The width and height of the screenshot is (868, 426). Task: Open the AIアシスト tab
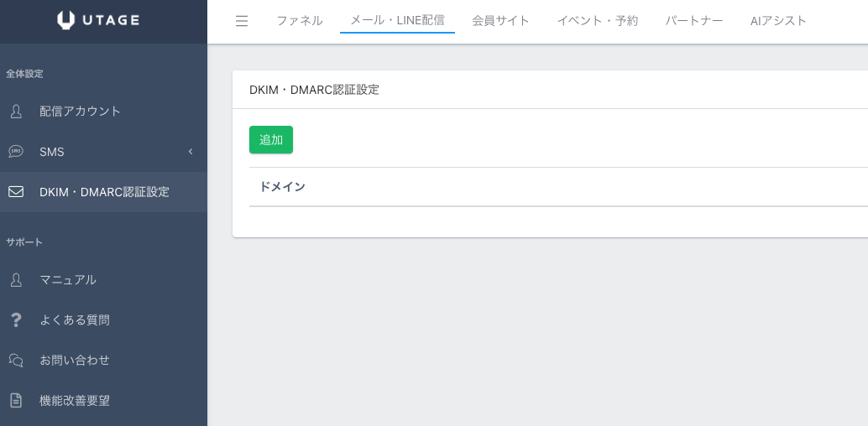778,21
